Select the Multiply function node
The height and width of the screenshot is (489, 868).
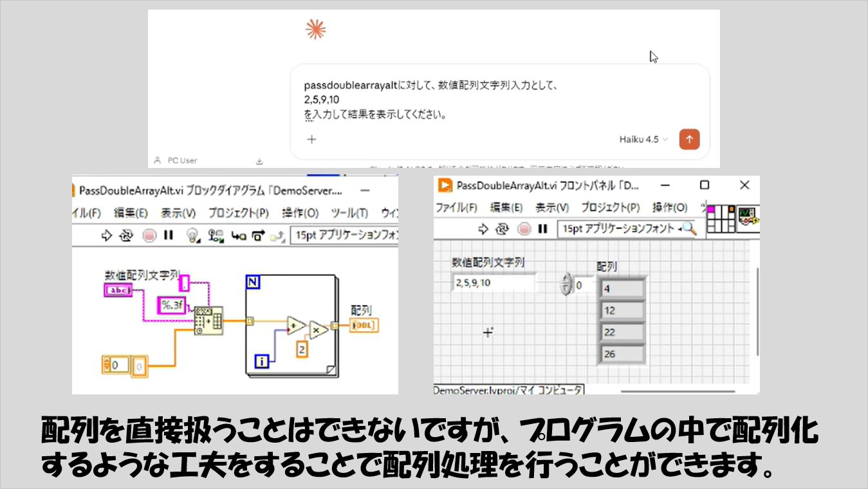click(x=319, y=329)
